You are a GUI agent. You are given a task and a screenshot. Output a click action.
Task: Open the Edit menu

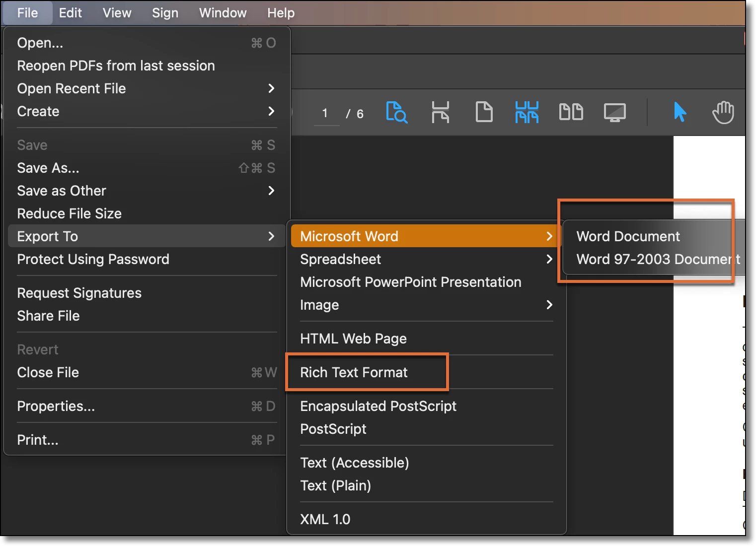point(70,13)
